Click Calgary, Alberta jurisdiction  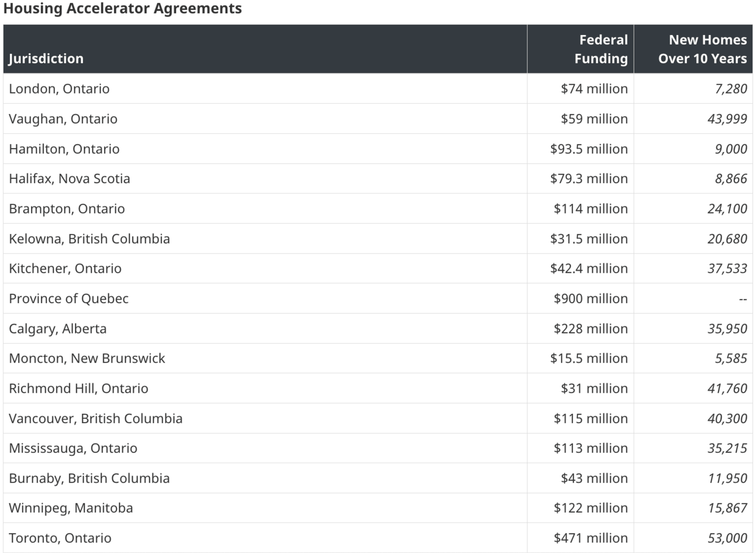265,328
